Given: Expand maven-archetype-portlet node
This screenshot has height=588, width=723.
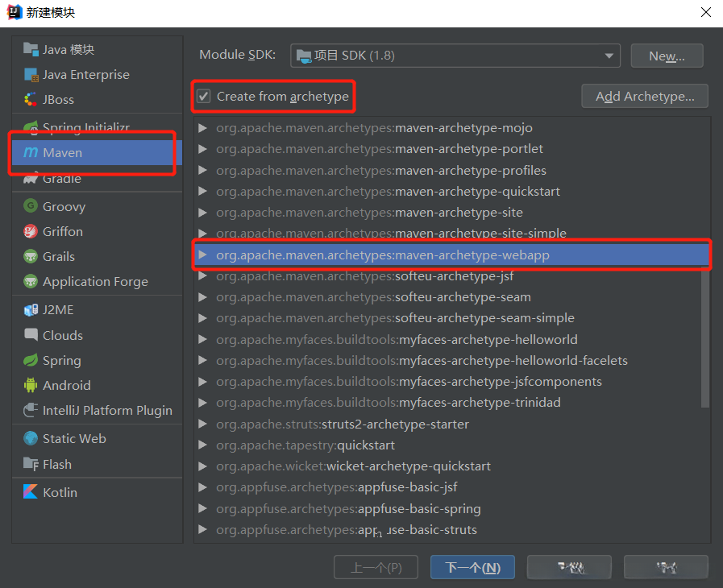Looking at the screenshot, I should click(202, 149).
